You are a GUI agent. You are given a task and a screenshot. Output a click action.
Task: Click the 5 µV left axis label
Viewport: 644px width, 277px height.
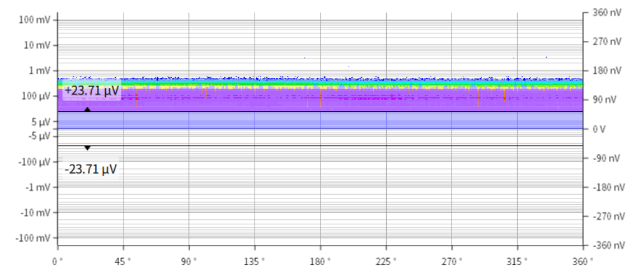(x=41, y=122)
